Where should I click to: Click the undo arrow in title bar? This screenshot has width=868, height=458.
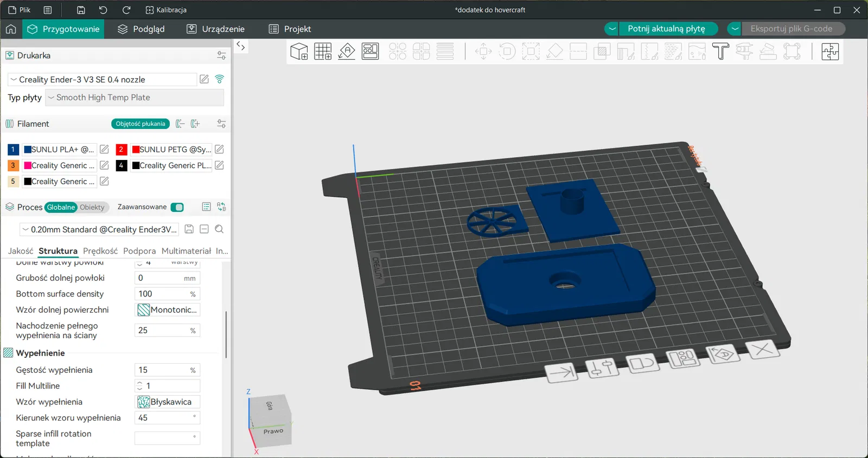pos(103,10)
